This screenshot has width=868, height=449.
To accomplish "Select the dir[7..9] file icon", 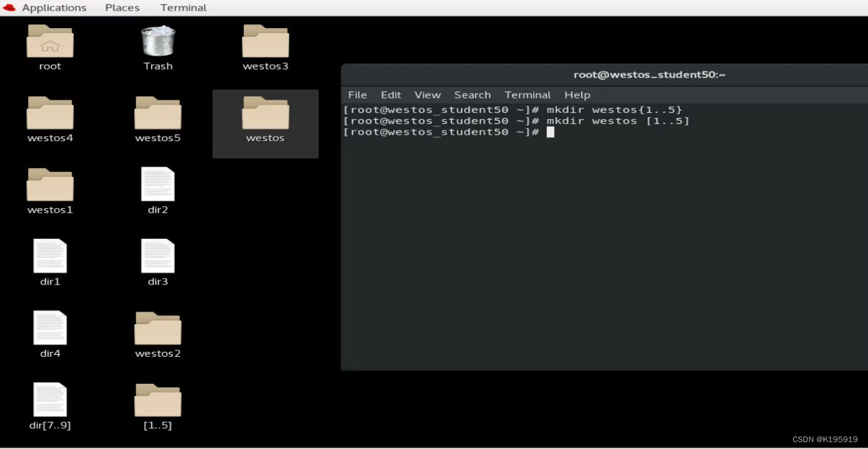I will (x=50, y=399).
